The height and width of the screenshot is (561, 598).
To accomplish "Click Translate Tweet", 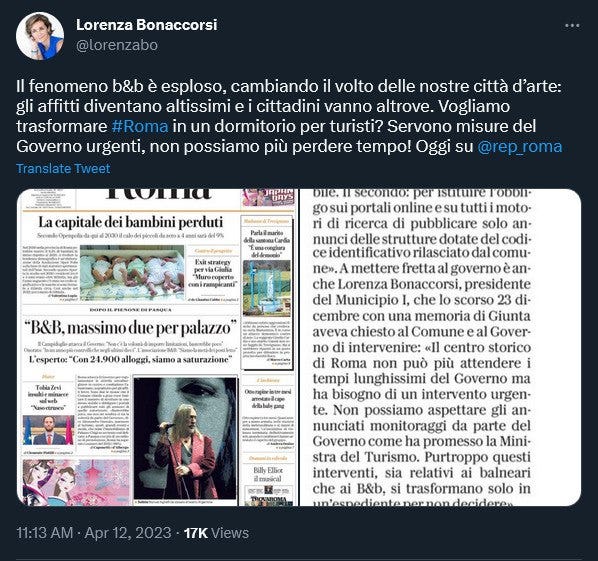I will pyautogui.click(x=63, y=169).
